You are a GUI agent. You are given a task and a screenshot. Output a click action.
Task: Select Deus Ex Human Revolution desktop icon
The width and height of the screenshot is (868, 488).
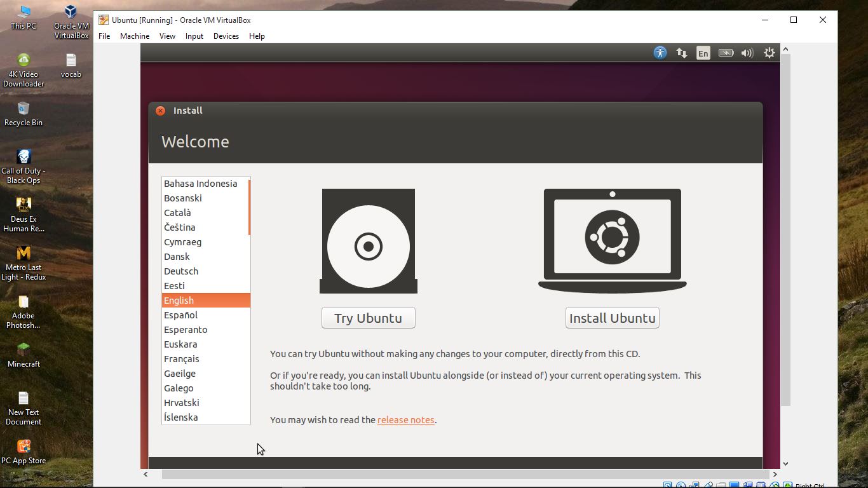pos(24,215)
